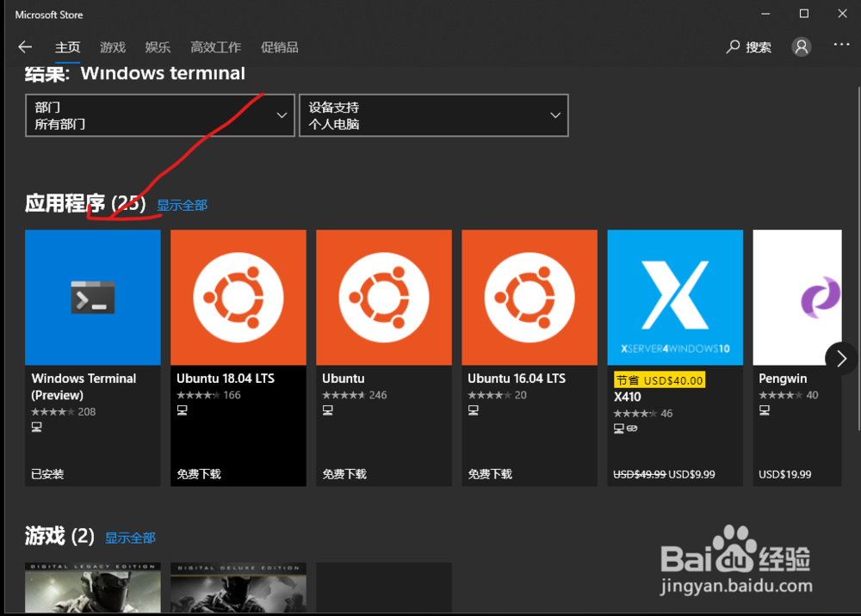The height and width of the screenshot is (616, 861).
Task: Click the USD$9.99 X410 price
Action: click(691, 475)
